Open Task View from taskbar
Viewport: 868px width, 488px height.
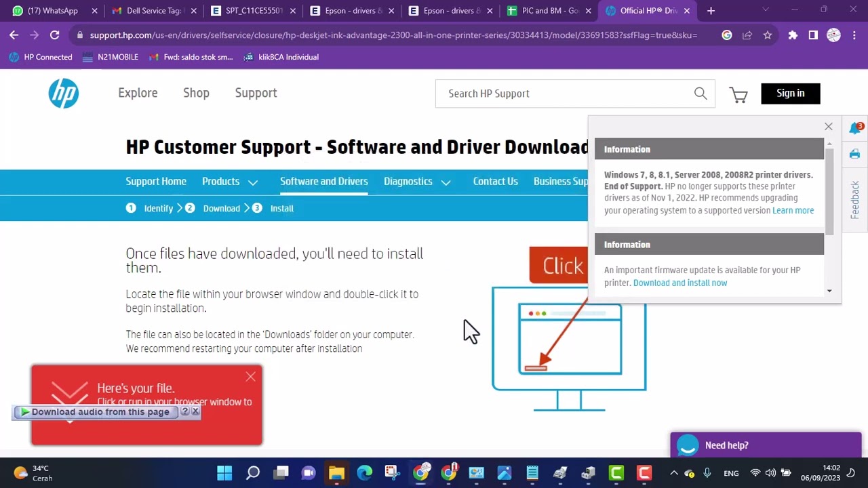(x=281, y=472)
